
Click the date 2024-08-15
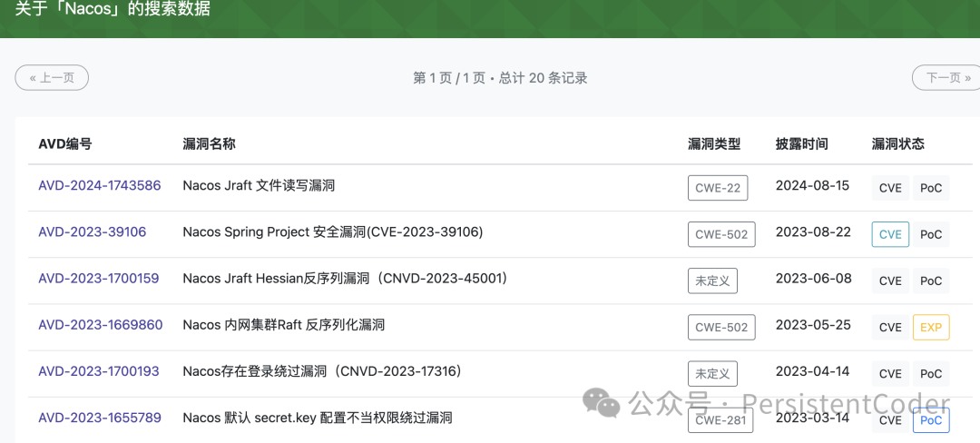[812, 185]
